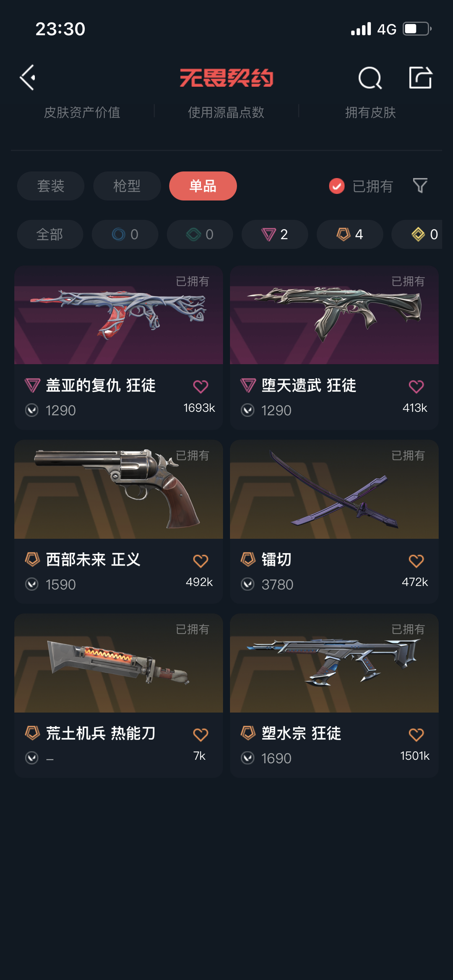The height and width of the screenshot is (980, 453).
Task: Filter by the pink triangle tier showing 2
Action: (275, 234)
